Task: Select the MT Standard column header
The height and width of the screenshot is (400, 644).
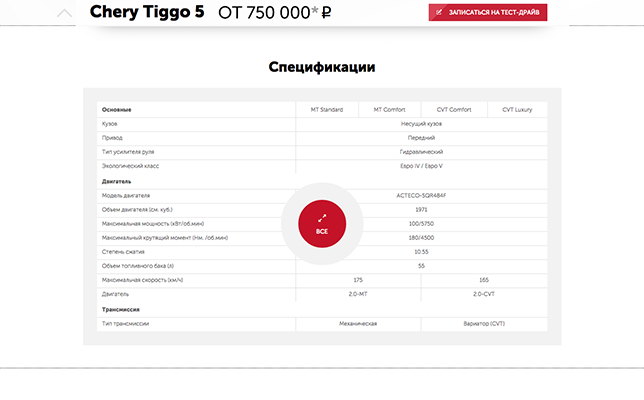Action: click(327, 110)
